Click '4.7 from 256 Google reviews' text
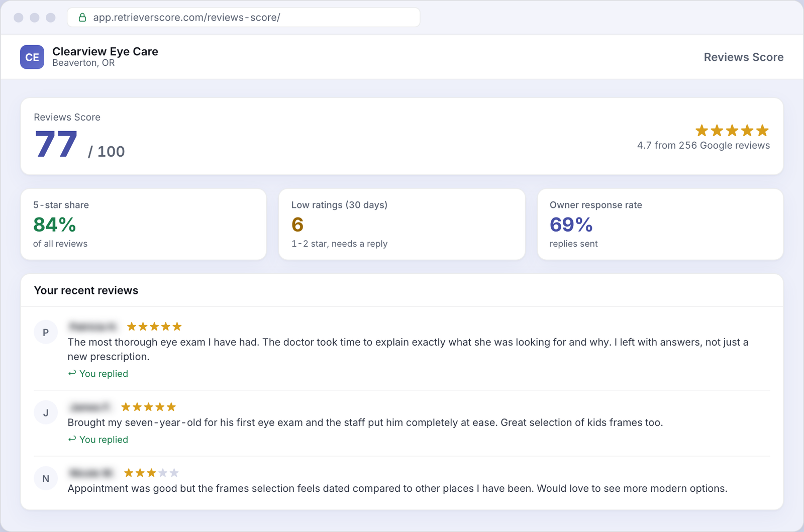804x532 pixels. [x=703, y=145]
